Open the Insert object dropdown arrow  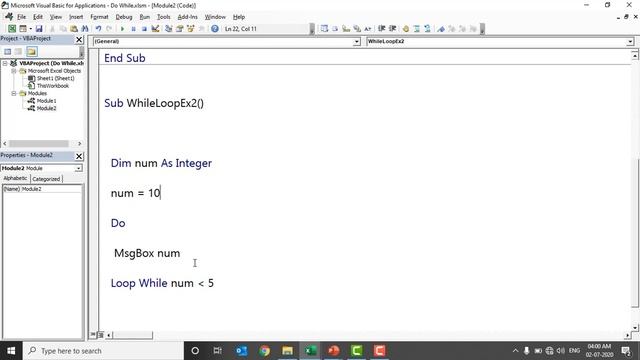[30, 29]
